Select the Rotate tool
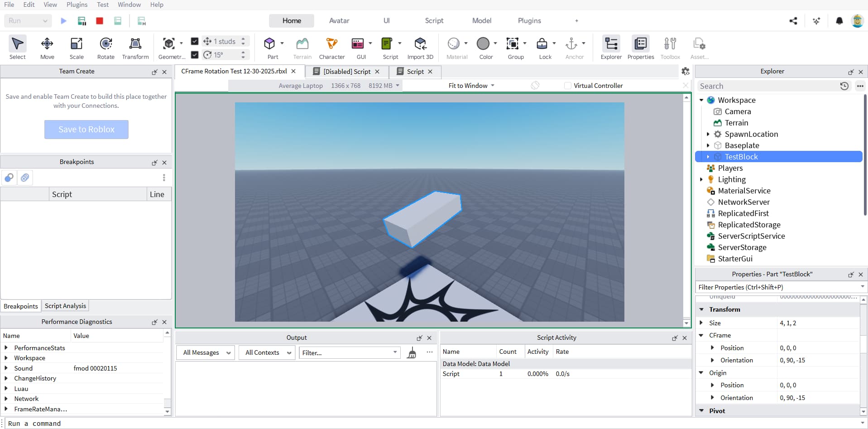The height and width of the screenshot is (429, 868). 106,47
